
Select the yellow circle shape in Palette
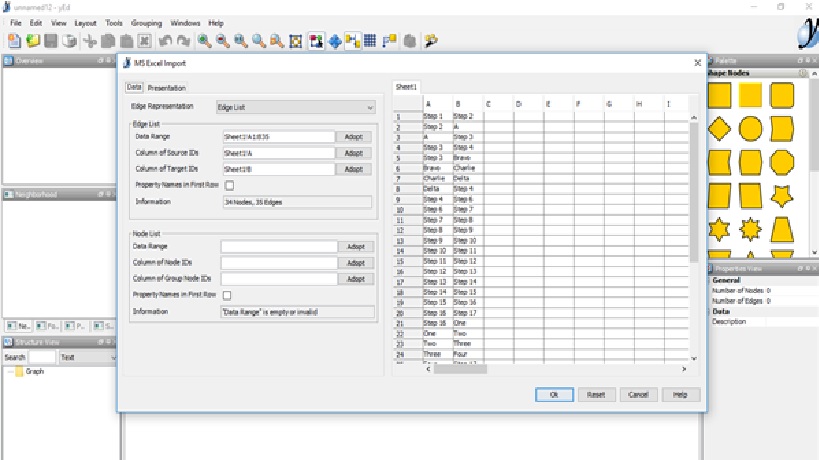click(751, 128)
